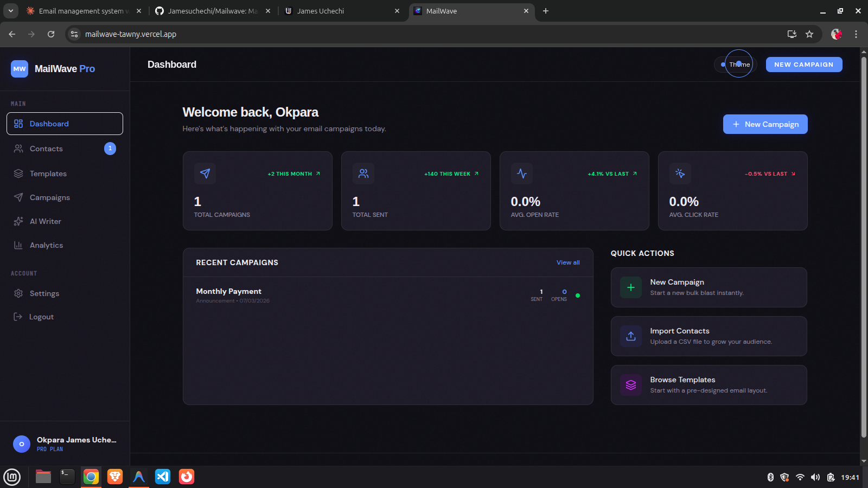Click the MW logo icon in sidebar
This screenshot has height=488, width=868.
tap(20, 69)
